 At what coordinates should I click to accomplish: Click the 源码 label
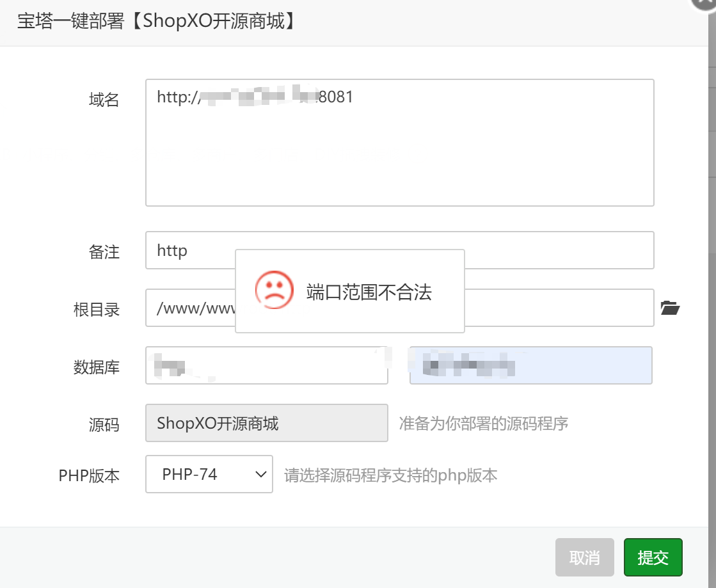point(104,425)
